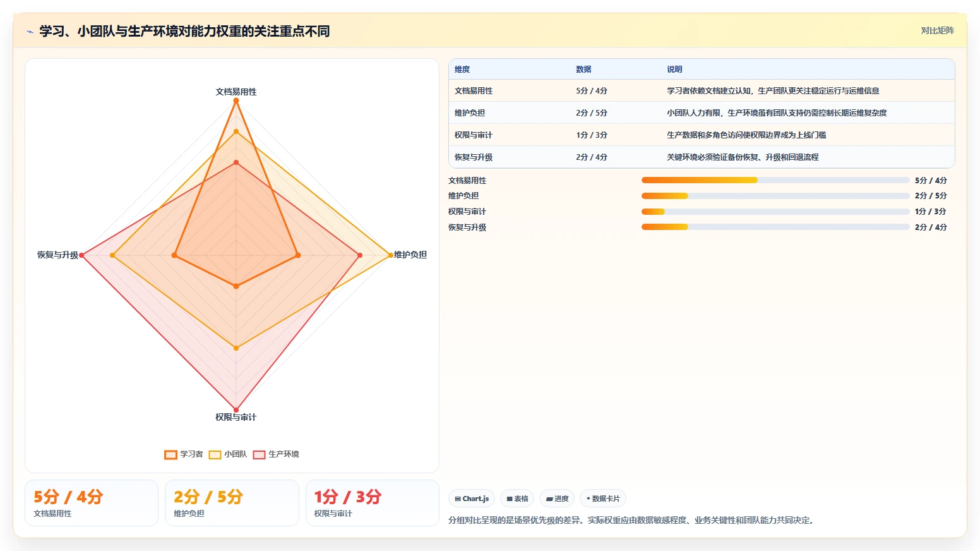
Task: Click the 进度 tag chip
Action: 557,499
